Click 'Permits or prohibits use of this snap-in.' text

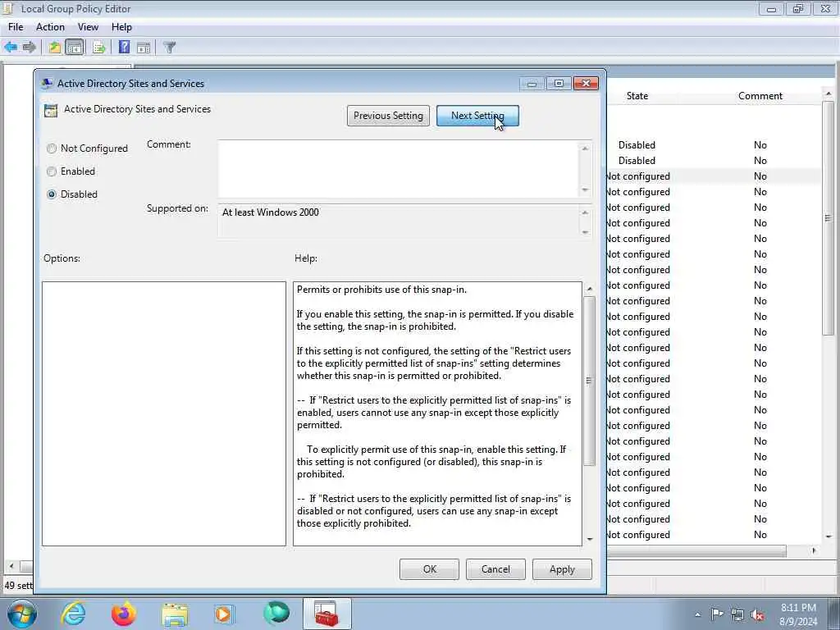point(381,290)
